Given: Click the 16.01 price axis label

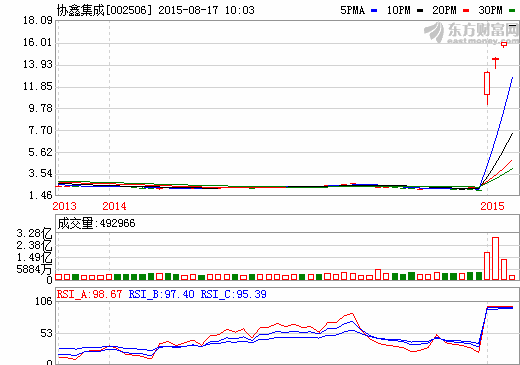Looking at the screenshot, I should pos(38,42).
